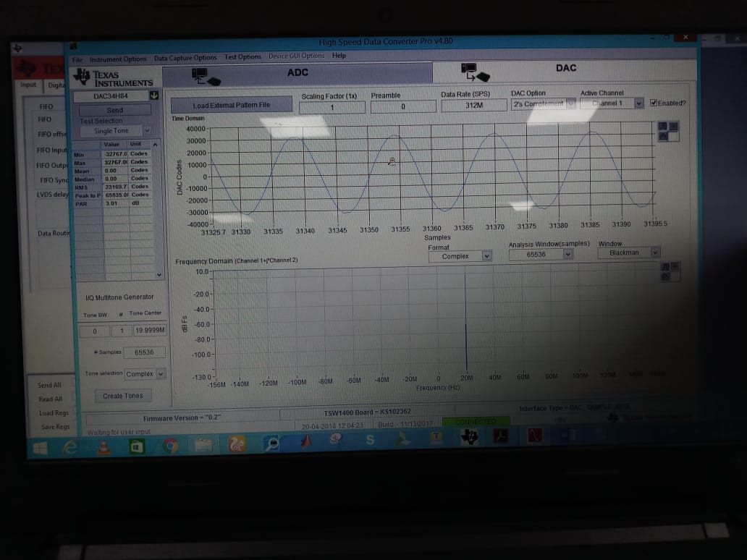Open the Instrument Options menu
The width and height of the screenshot is (747, 560).
118,59
